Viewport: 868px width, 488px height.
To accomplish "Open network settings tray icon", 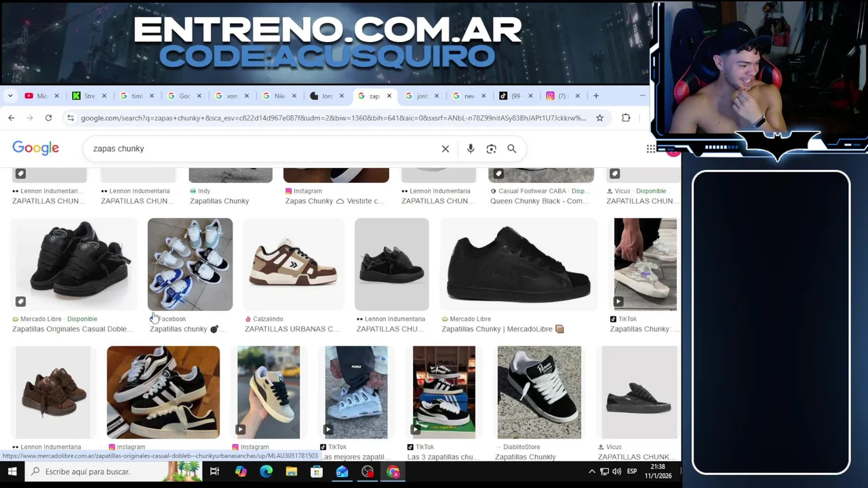I will [x=604, y=472].
